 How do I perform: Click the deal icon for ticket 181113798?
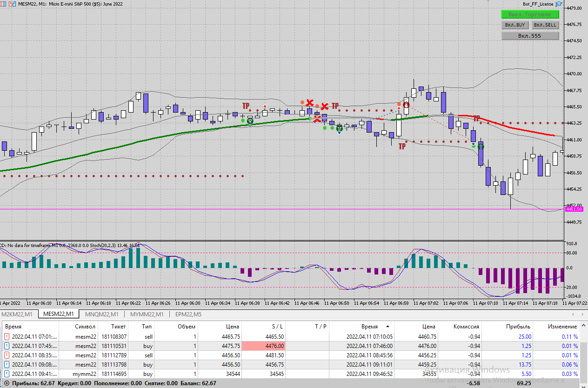pyautogui.click(x=7, y=364)
